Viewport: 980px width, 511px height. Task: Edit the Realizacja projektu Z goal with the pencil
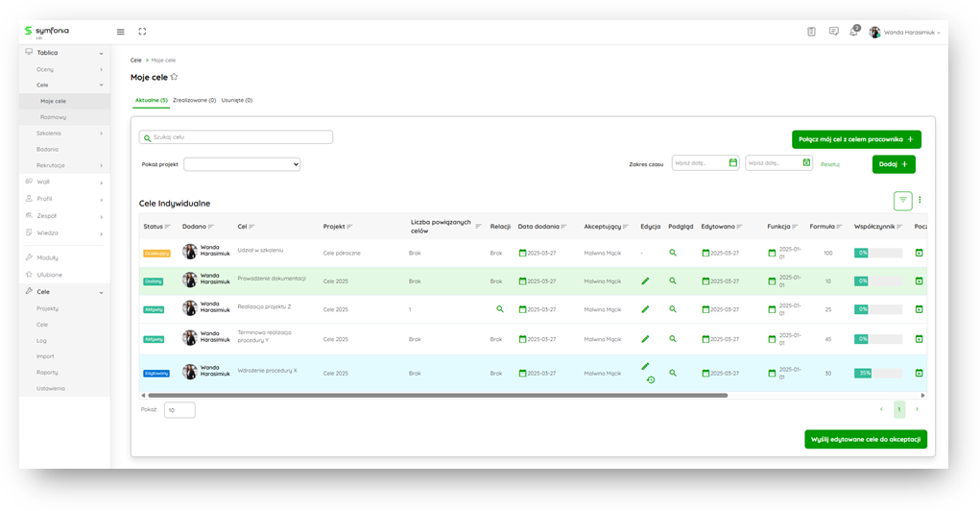pos(646,309)
